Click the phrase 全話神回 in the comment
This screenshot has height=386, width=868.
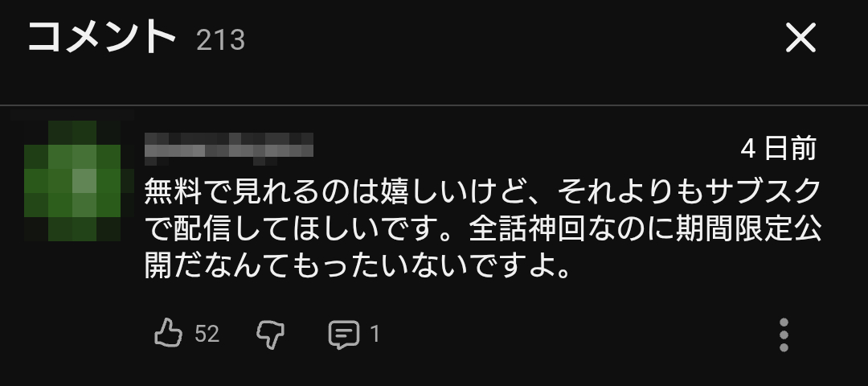click(x=526, y=230)
